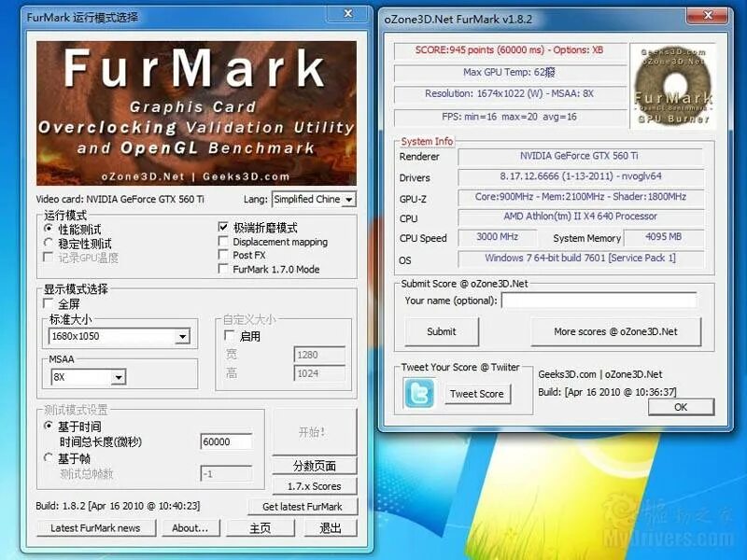
Task: Click the Windows 7 64-bit OS value
Action: coord(579,259)
